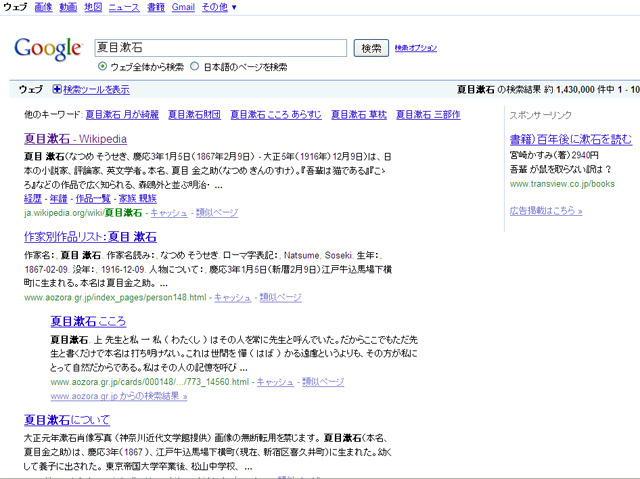Open the 年譜 sitelink under Wikipedia result
This screenshot has width=640, height=479.
[58, 199]
